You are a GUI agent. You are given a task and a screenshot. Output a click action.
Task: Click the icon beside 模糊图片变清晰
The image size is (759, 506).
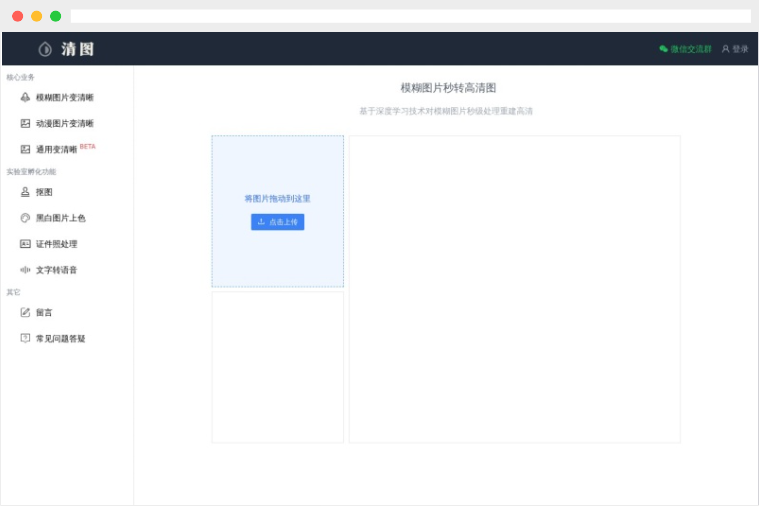[25, 97]
